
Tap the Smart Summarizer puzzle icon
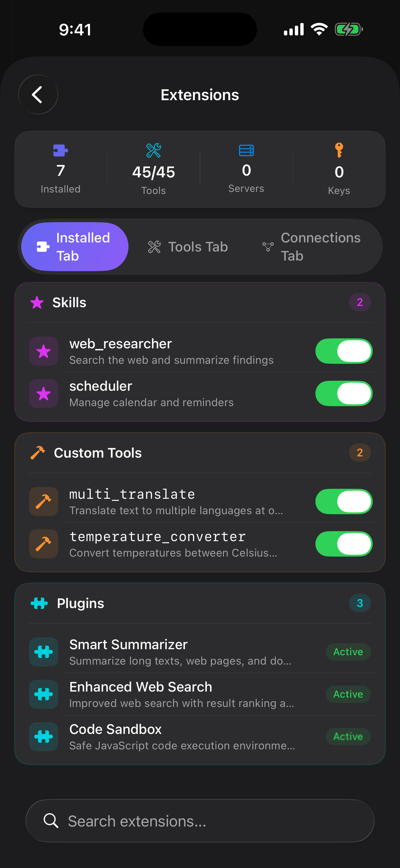tap(44, 652)
